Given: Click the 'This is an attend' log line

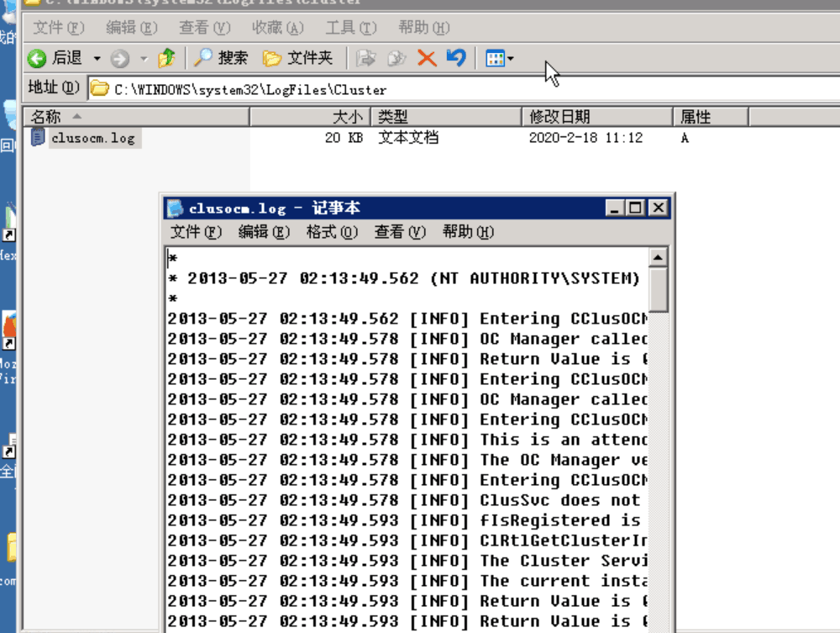Looking at the screenshot, I should tap(407, 440).
